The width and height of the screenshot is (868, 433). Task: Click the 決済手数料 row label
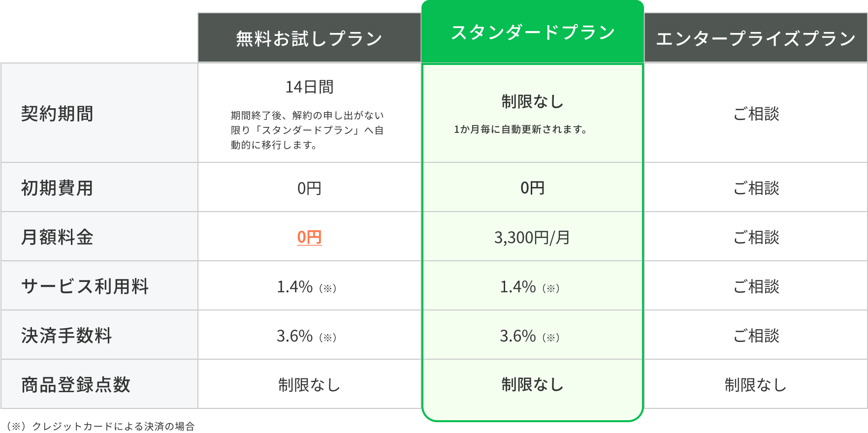click(66, 336)
